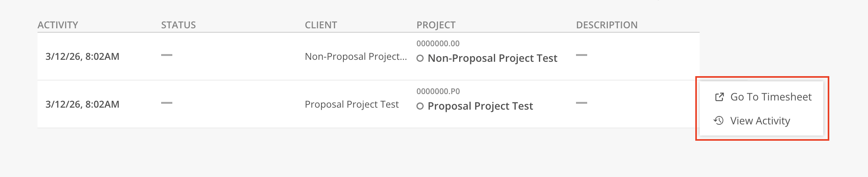The image size is (868, 177).
Task: Click the truncated Non-Proposal Project client cell
Action: point(355,57)
